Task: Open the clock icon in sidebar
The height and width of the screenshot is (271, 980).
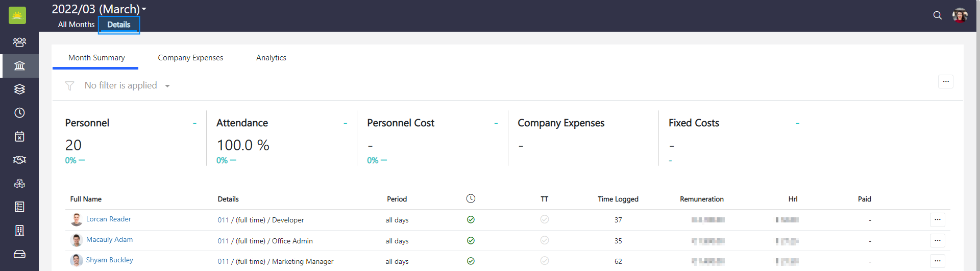Action: 19,113
